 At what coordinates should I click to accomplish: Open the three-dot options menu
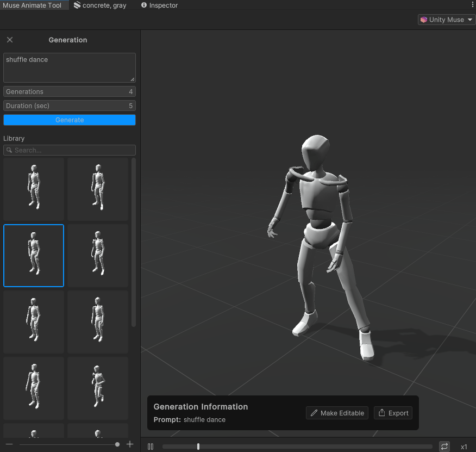point(472,4)
